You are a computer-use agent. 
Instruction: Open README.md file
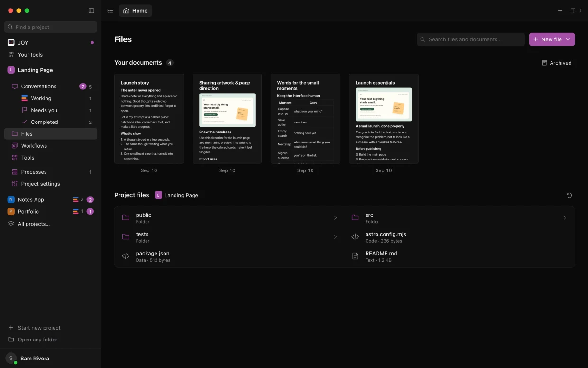[459, 256]
